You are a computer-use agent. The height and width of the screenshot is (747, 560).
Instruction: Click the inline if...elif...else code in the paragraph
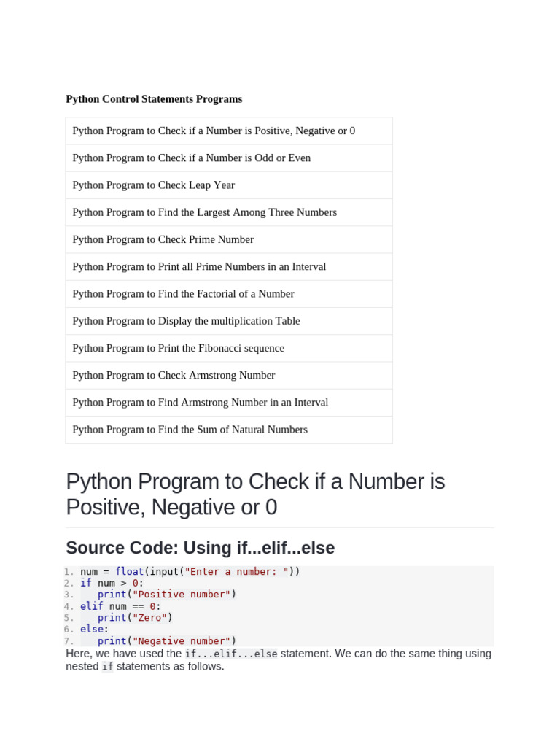pyautogui.click(x=231, y=654)
